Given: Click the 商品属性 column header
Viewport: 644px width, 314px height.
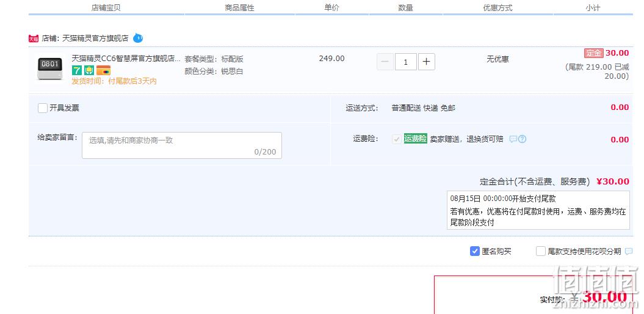Looking at the screenshot, I should click(240, 8).
